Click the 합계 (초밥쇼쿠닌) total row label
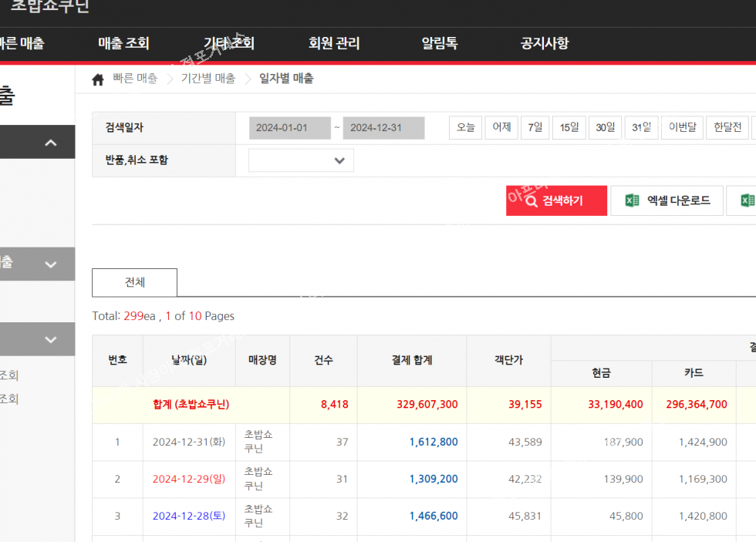 (x=191, y=405)
